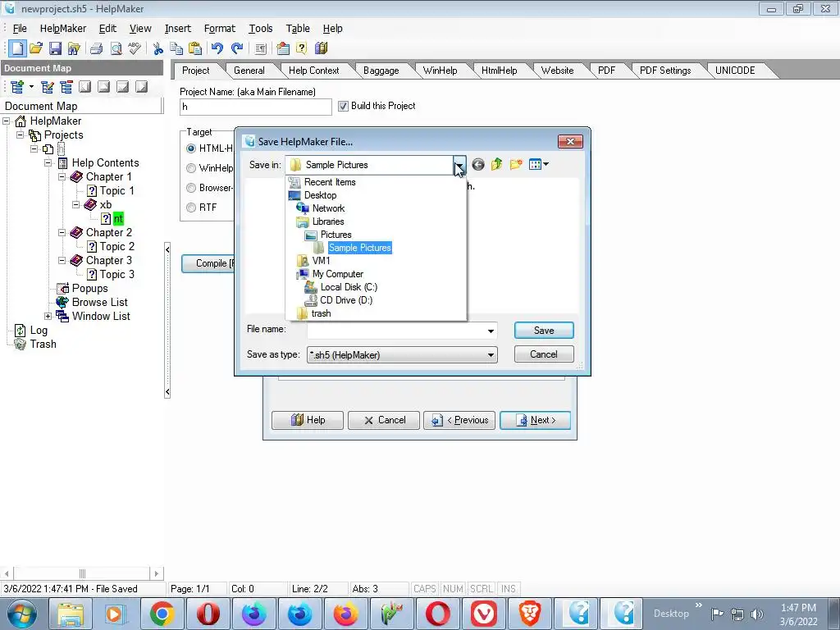
Task: Click the Up One Level folder icon
Action: 496,164
